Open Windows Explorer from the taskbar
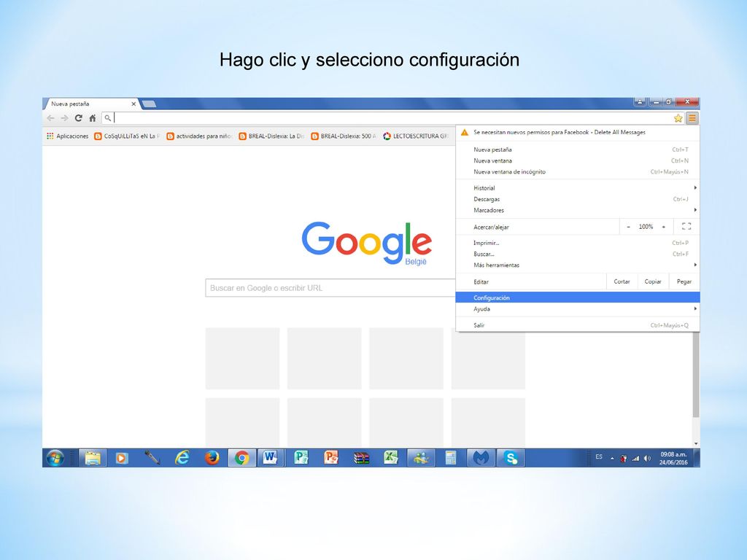Viewport: 747px width, 560px height. [x=93, y=458]
